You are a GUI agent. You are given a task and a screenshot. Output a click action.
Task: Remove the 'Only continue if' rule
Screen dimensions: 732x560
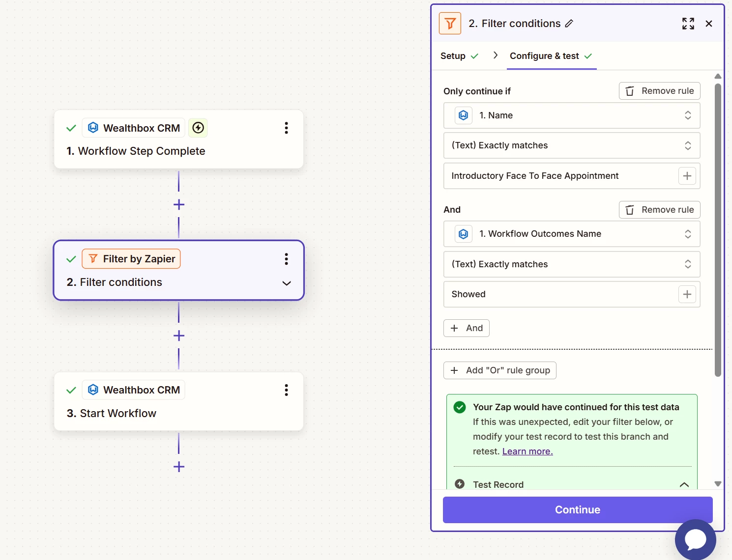[660, 91]
